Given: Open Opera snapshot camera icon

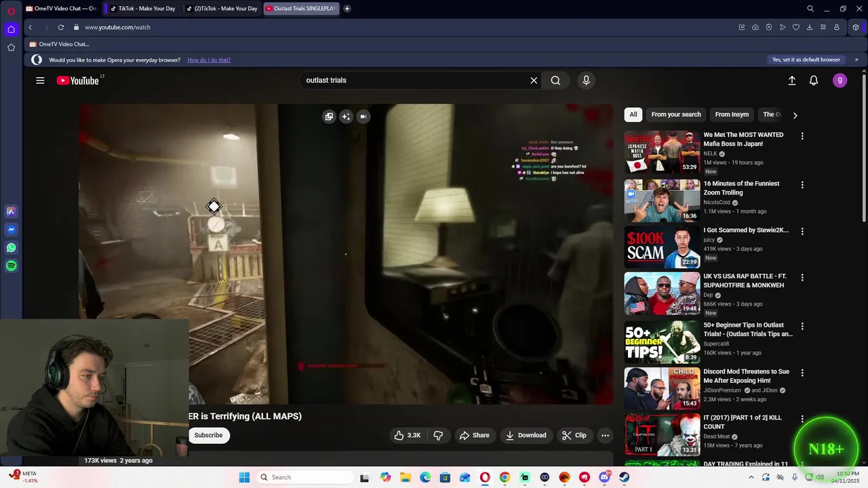Looking at the screenshot, I should pos(755,27).
